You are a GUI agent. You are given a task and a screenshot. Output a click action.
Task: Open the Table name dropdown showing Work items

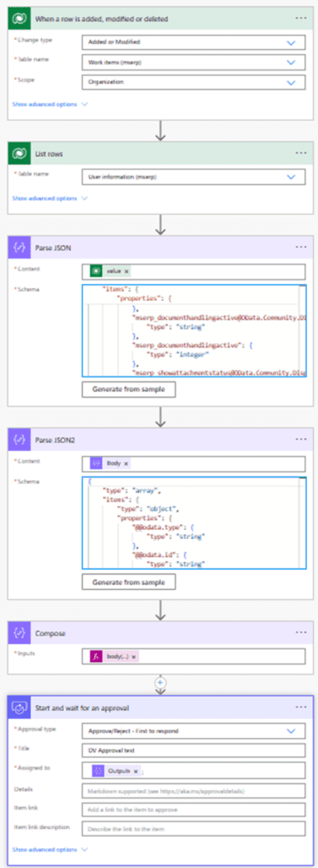point(193,62)
